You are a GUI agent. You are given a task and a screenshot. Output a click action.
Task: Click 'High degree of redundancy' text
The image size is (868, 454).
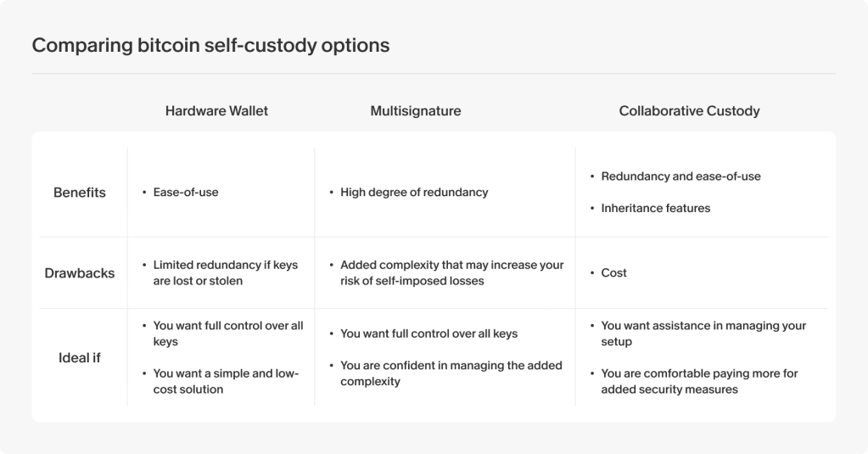point(414,192)
